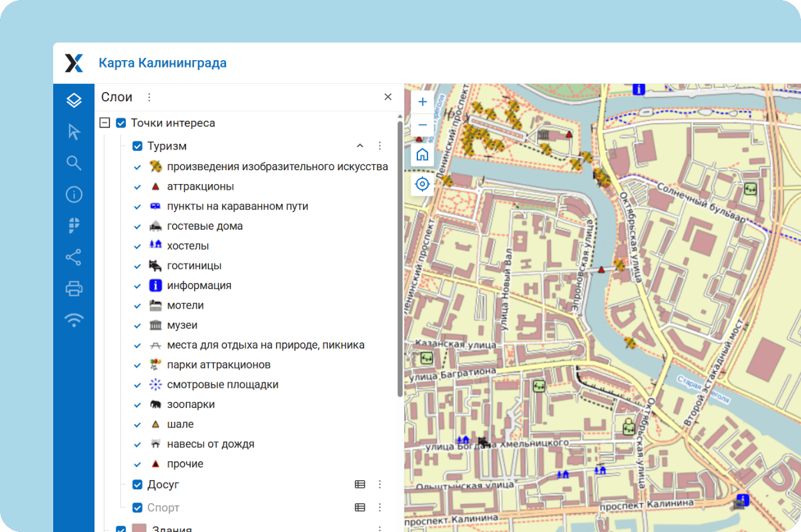Reset map to home extent

422,155
